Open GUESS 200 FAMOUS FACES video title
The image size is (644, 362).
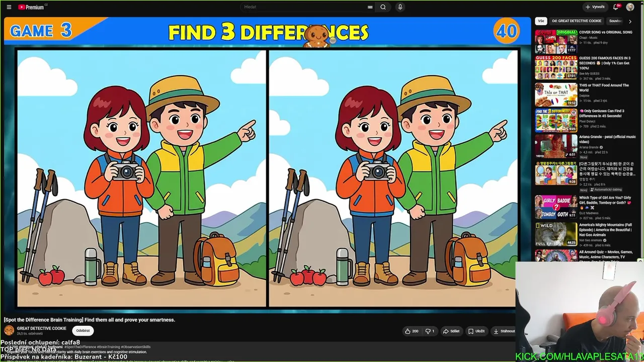click(x=605, y=63)
